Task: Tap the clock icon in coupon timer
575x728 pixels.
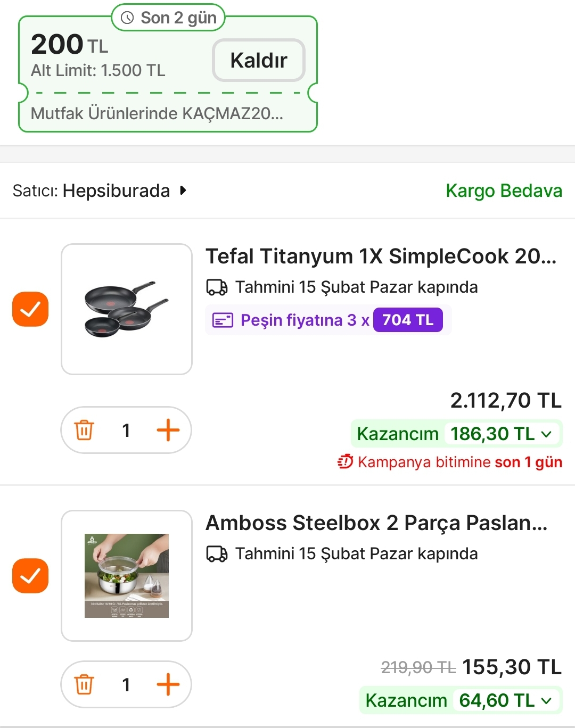Action: pos(127,18)
